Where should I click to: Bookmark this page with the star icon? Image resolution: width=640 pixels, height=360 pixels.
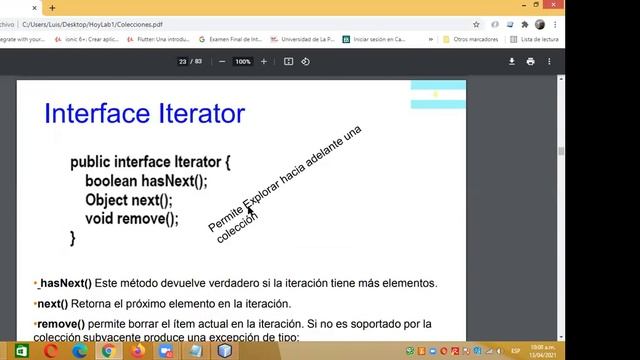(x=476, y=24)
